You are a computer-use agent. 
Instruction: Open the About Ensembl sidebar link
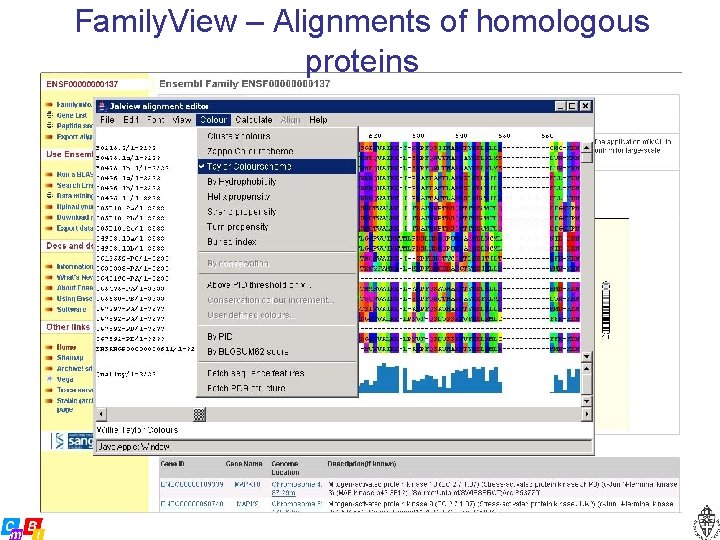(75, 288)
